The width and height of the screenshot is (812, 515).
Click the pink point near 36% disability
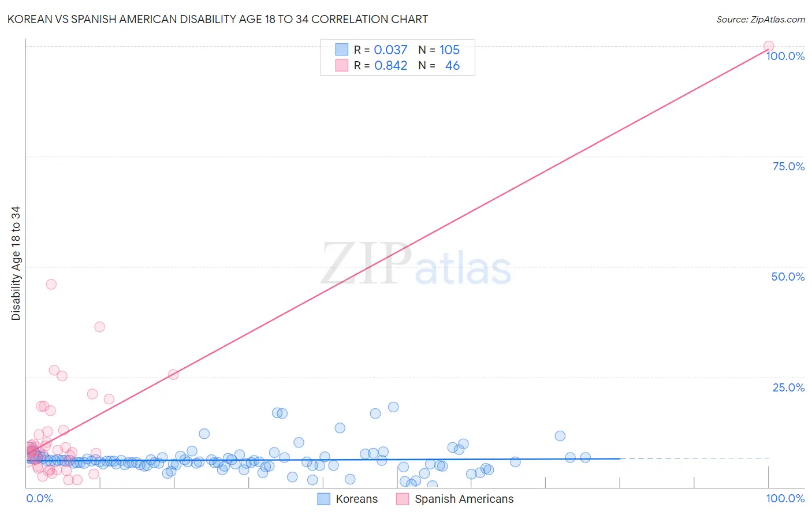pyautogui.click(x=99, y=327)
